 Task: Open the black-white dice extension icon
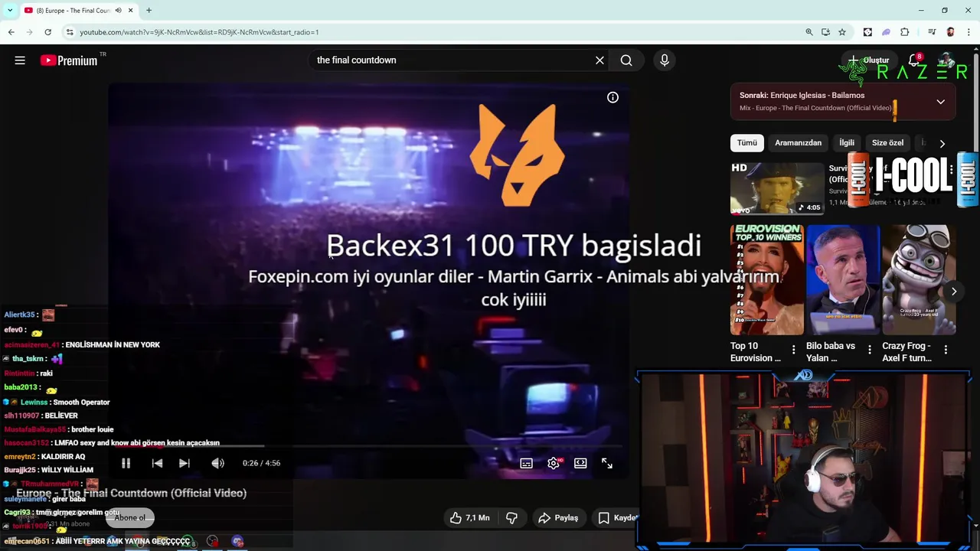[x=867, y=32]
